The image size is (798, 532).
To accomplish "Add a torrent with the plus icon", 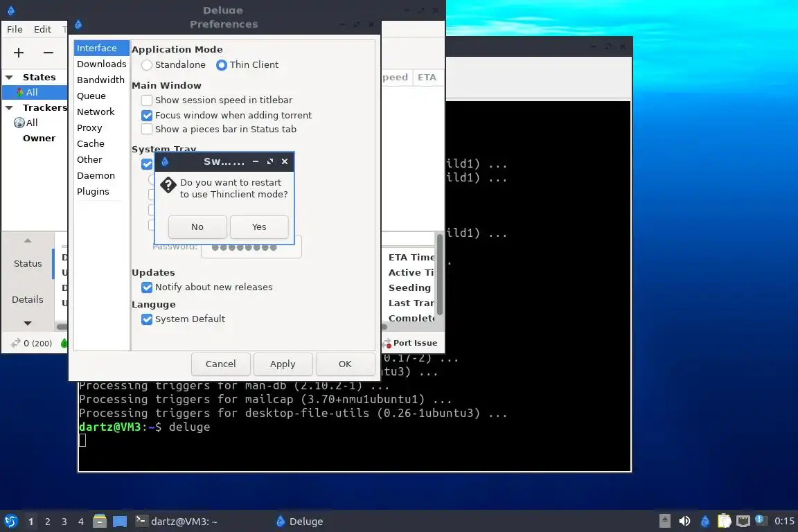I will pos(19,53).
